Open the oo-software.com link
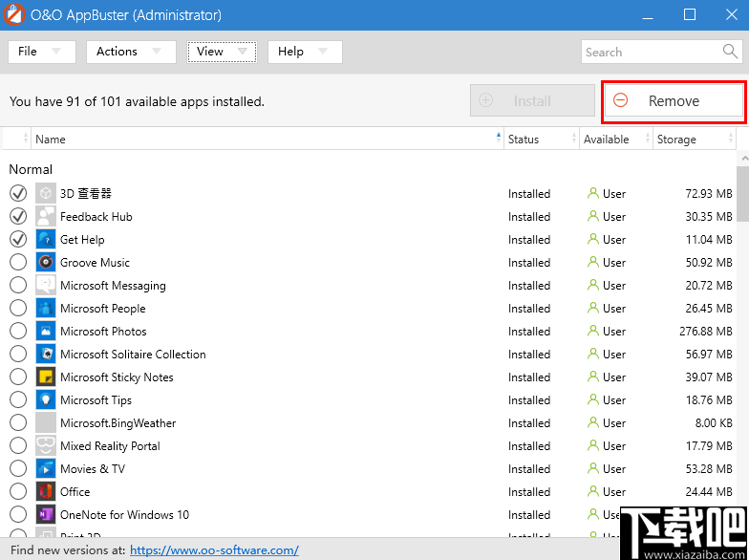Viewport: 749px width, 560px height. pyautogui.click(x=214, y=550)
